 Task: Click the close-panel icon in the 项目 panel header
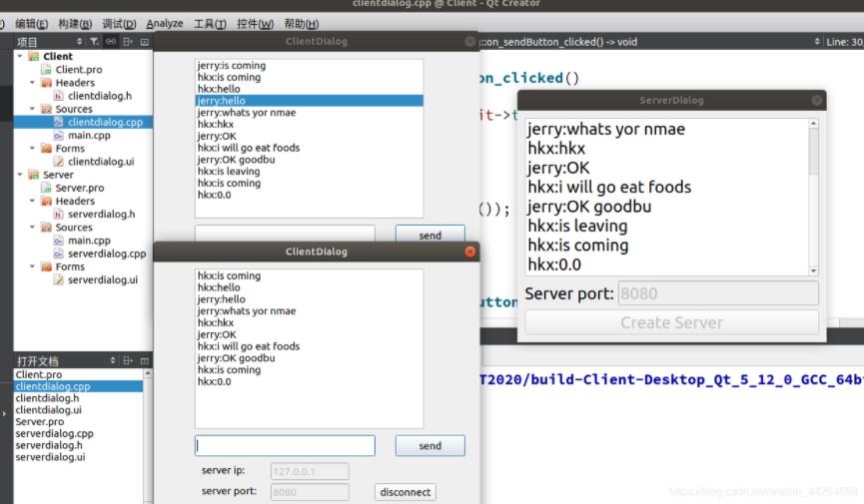coord(145,41)
